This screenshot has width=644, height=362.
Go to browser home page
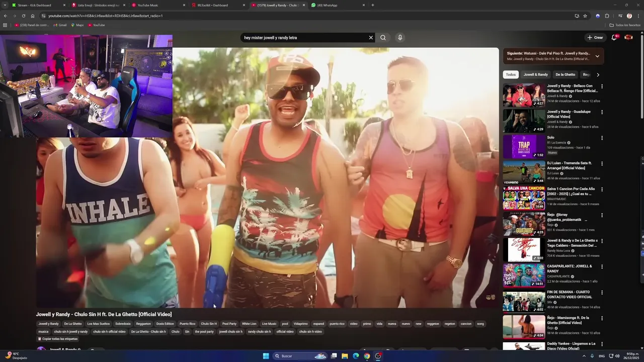pyautogui.click(x=33, y=16)
